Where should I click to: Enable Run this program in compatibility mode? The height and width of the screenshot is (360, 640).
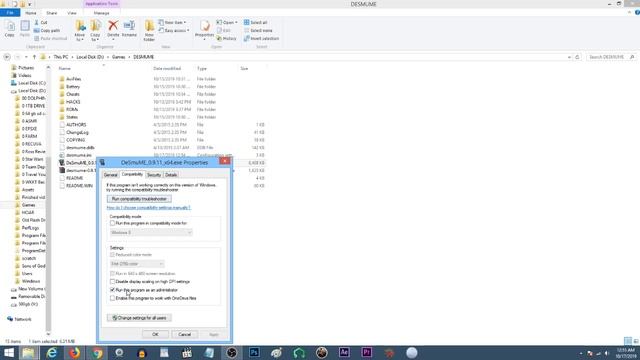(112, 223)
